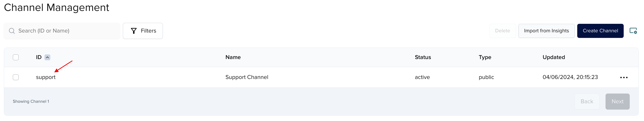
Task: Click the Name column header
Action: tap(233, 58)
